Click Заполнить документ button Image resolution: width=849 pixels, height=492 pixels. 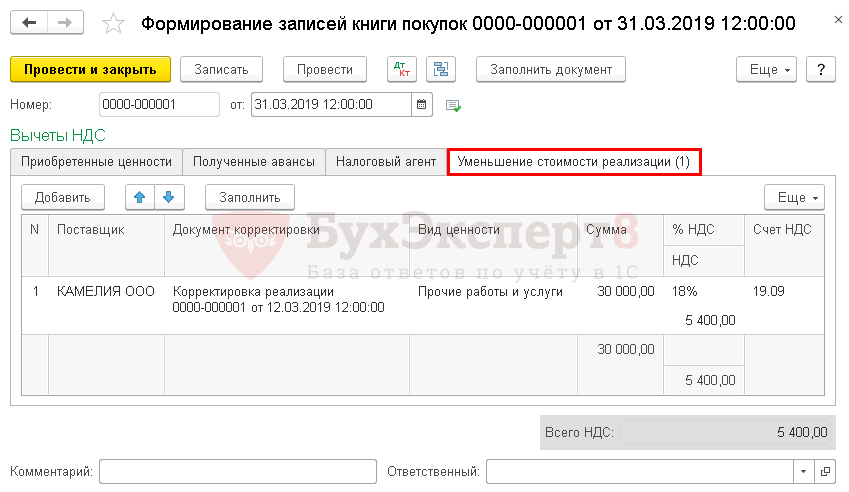point(551,69)
